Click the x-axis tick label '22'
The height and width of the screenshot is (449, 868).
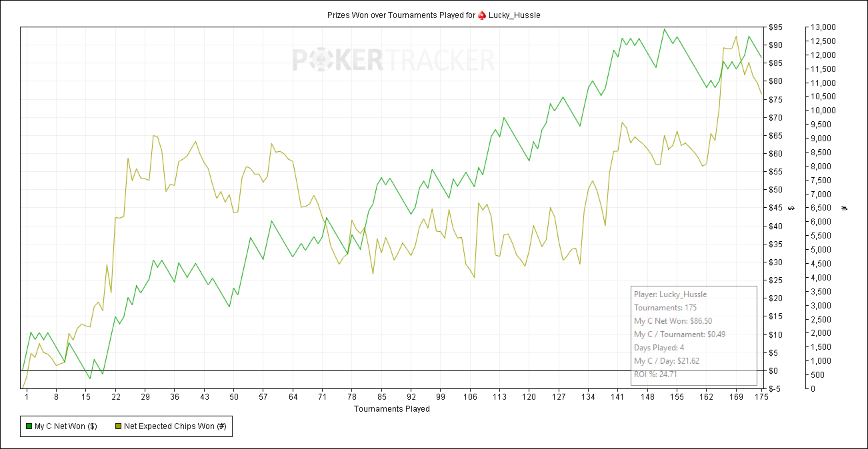point(115,397)
